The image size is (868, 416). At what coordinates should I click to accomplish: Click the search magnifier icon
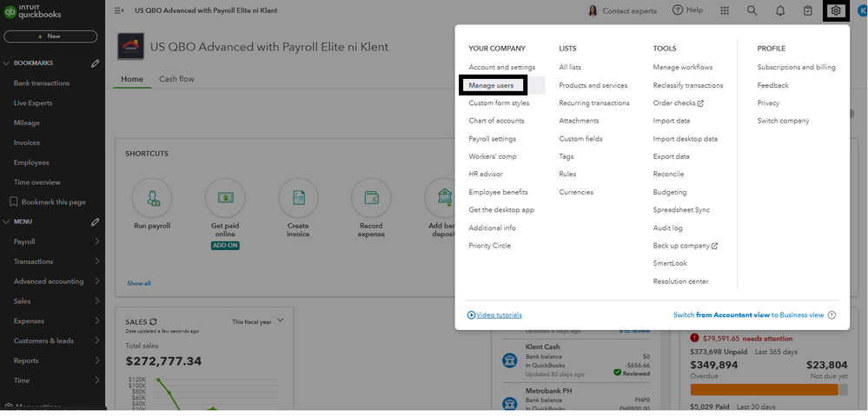point(752,10)
